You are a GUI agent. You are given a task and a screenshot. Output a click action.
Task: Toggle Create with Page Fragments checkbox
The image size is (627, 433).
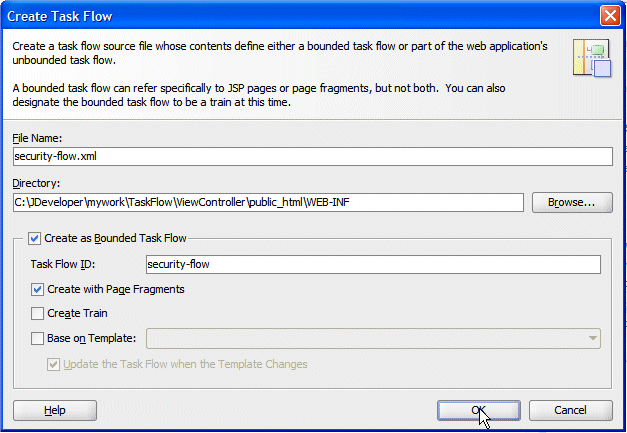click(37, 289)
